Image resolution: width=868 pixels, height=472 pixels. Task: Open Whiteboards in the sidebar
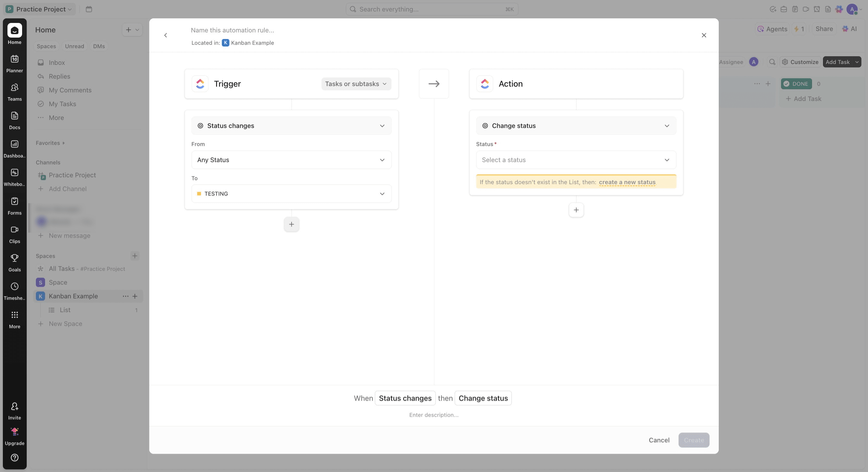pos(14,178)
